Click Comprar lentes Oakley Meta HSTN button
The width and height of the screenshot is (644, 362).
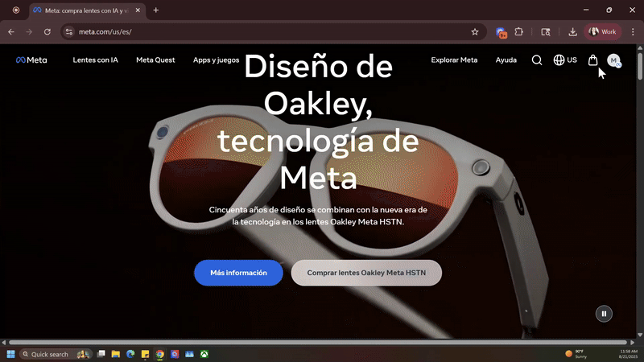[366, 273]
